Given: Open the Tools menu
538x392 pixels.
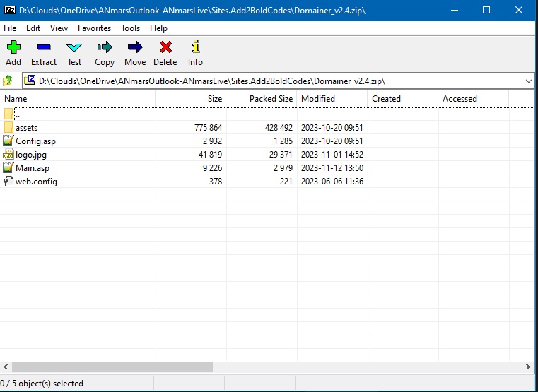Looking at the screenshot, I should click(130, 28).
